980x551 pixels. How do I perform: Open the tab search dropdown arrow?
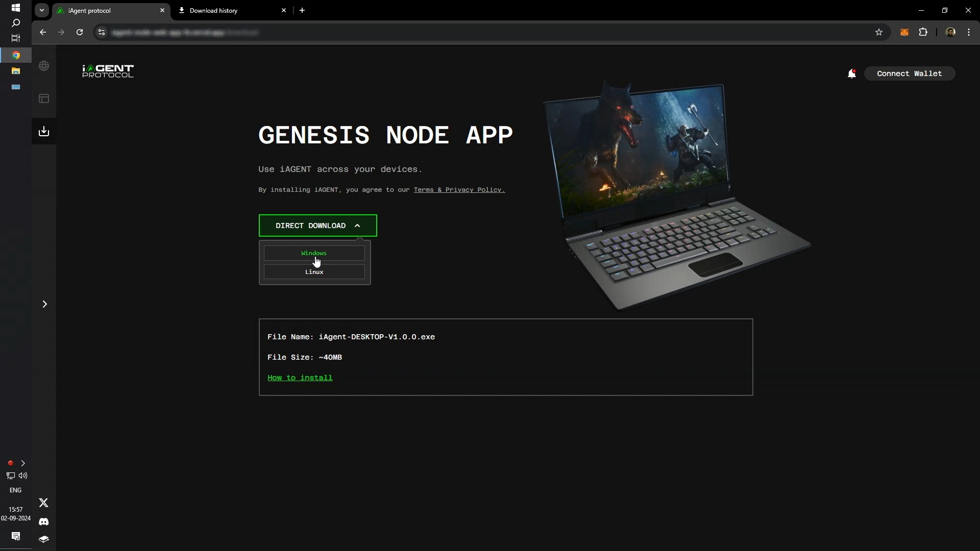42,10
